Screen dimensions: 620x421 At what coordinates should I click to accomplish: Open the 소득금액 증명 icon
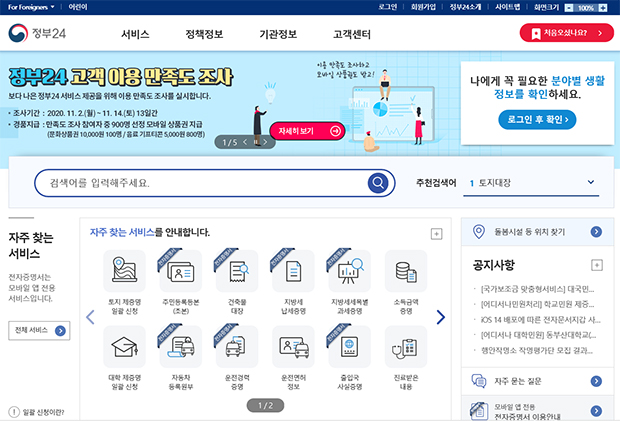(406, 270)
